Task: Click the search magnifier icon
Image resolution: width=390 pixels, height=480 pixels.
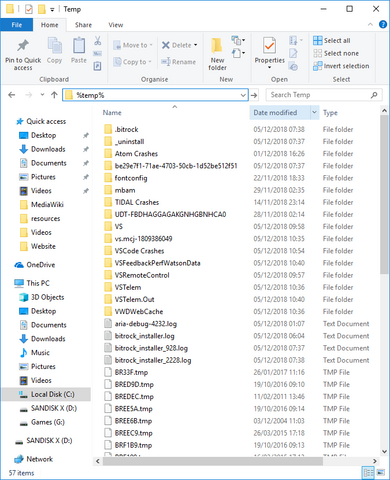Action: coord(374,95)
